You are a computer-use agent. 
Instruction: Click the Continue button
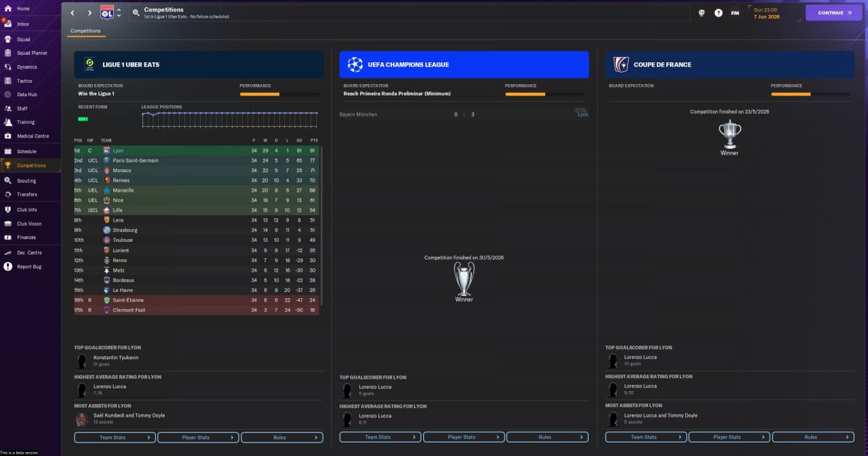coord(834,13)
